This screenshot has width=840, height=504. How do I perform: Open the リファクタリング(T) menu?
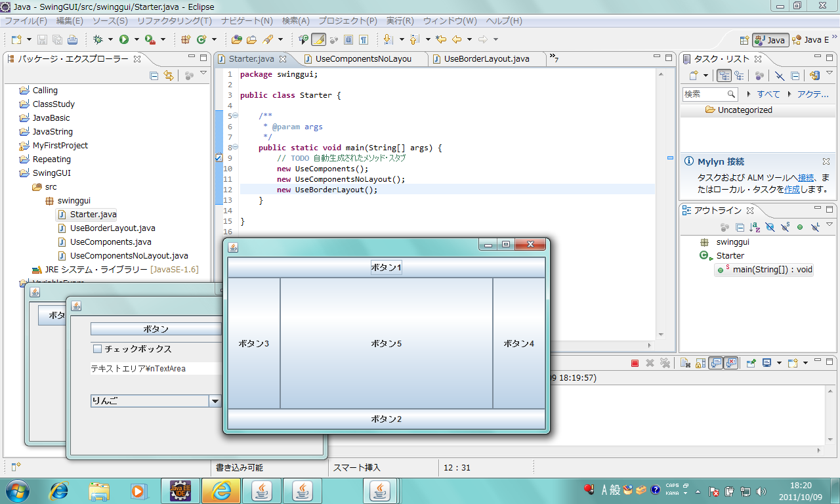tap(174, 21)
